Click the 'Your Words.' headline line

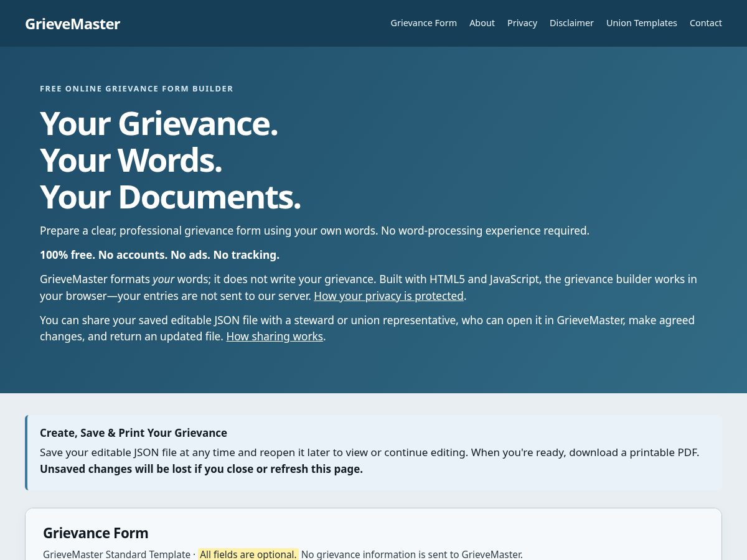coord(131,160)
